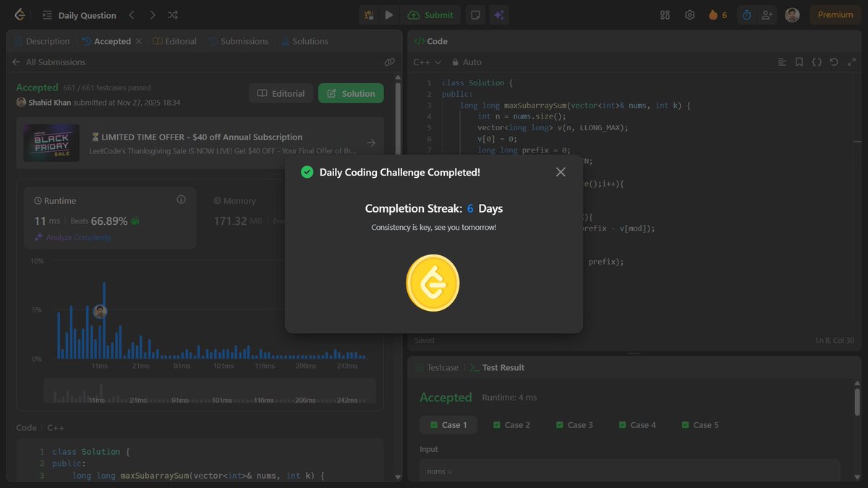Click the AI sparkle icon
Image resolution: width=868 pixels, height=488 pixels.
(x=498, y=14)
